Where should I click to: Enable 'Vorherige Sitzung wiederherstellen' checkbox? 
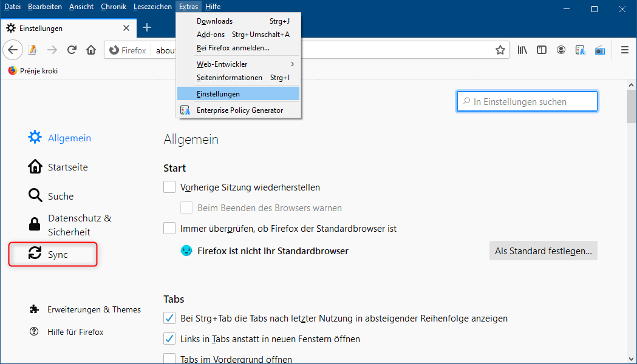(x=169, y=187)
